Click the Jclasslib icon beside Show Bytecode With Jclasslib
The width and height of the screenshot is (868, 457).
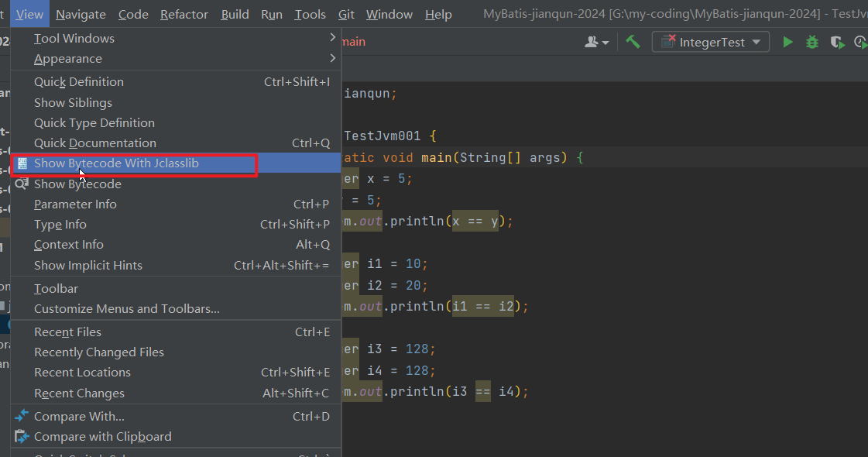pyautogui.click(x=22, y=163)
